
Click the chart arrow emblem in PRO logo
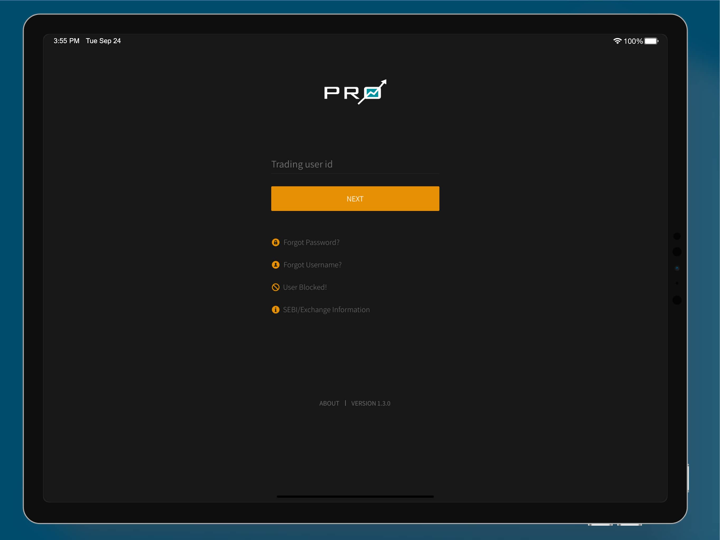click(x=373, y=91)
